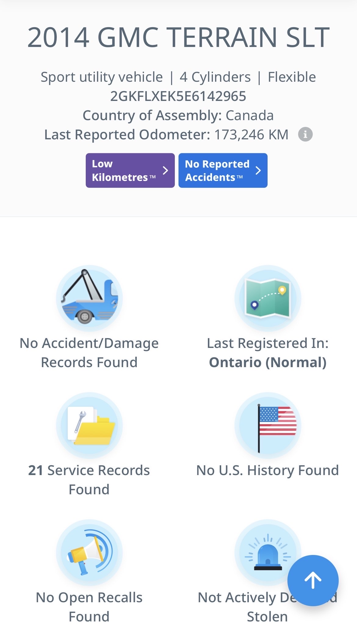Tap "21 Service Records Found" label
The image size is (357, 644).
coord(89,480)
